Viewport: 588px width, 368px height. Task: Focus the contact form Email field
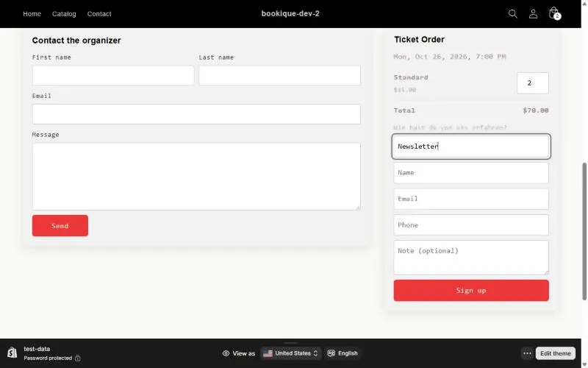tap(196, 114)
